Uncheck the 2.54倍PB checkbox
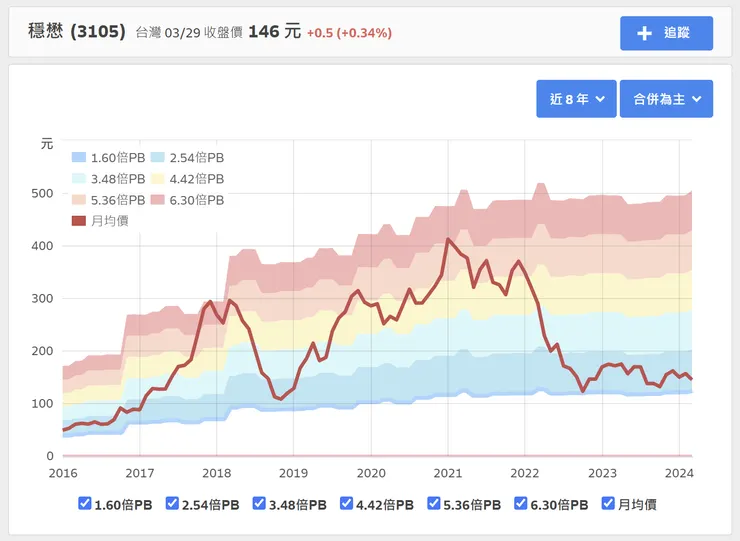 [x=172, y=503]
